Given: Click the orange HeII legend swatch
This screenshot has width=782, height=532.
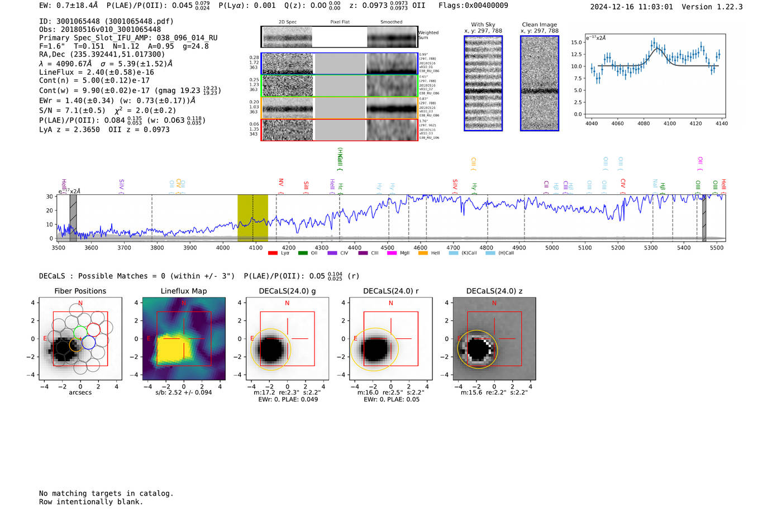Looking at the screenshot, I should pos(423,253).
